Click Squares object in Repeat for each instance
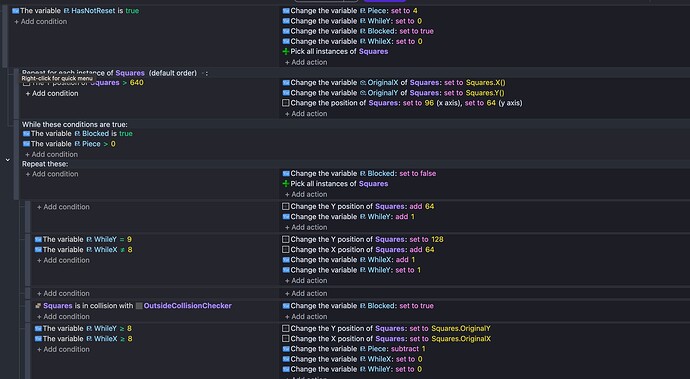Image resolution: width=690 pixels, height=379 pixels. [x=130, y=73]
